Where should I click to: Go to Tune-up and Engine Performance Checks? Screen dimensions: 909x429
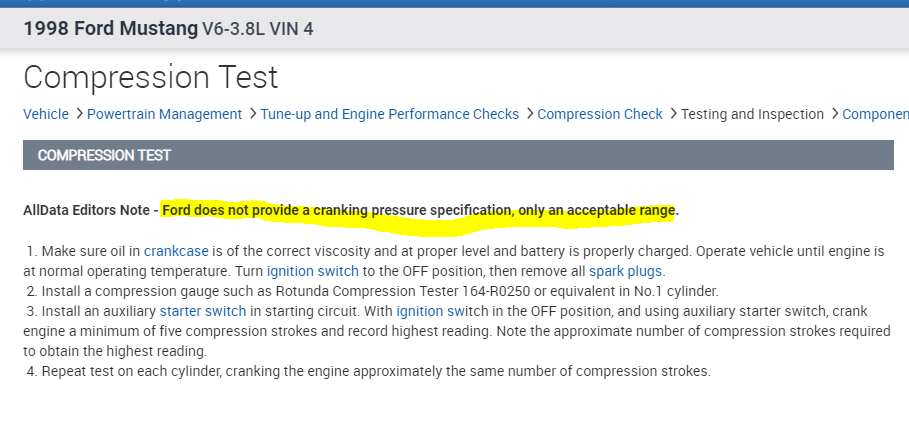point(389,114)
